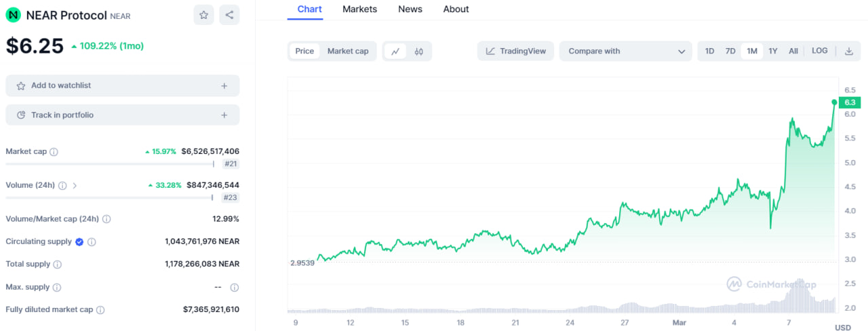Click info icon beside Max. supply value
This screenshot has width=868, height=331.
pyautogui.click(x=235, y=287)
